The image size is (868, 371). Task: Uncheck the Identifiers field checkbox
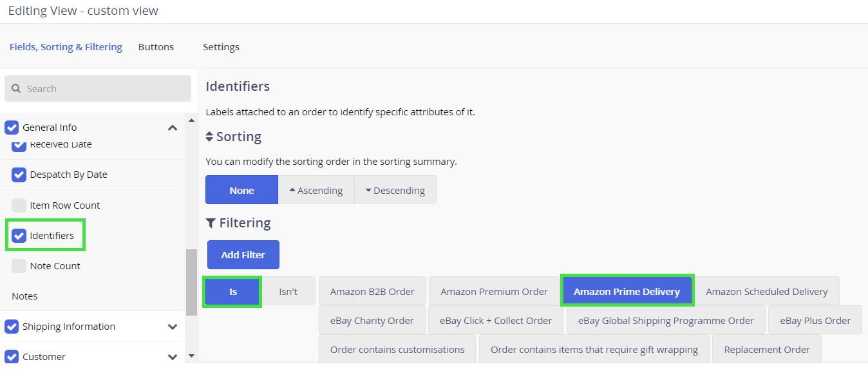pos(19,236)
